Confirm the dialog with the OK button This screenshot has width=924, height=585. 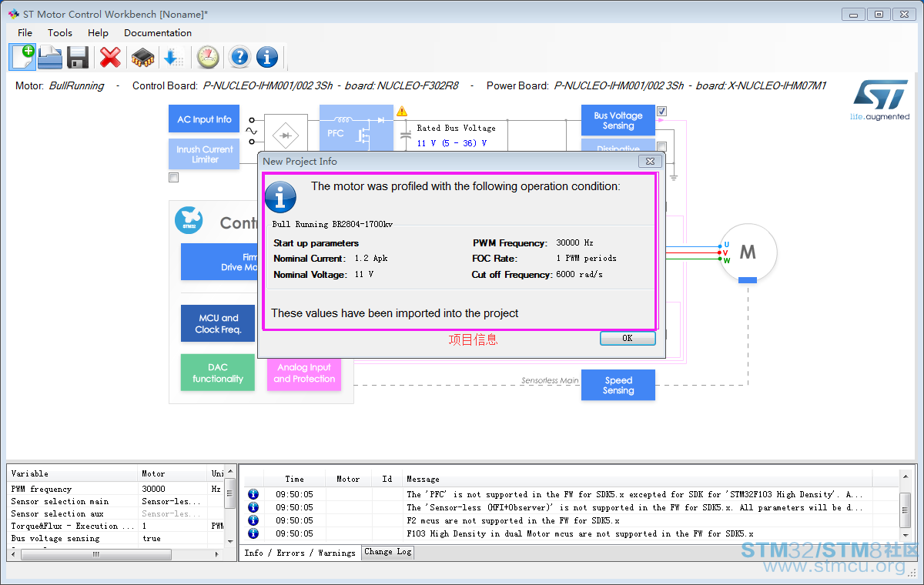pyautogui.click(x=628, y=338)
